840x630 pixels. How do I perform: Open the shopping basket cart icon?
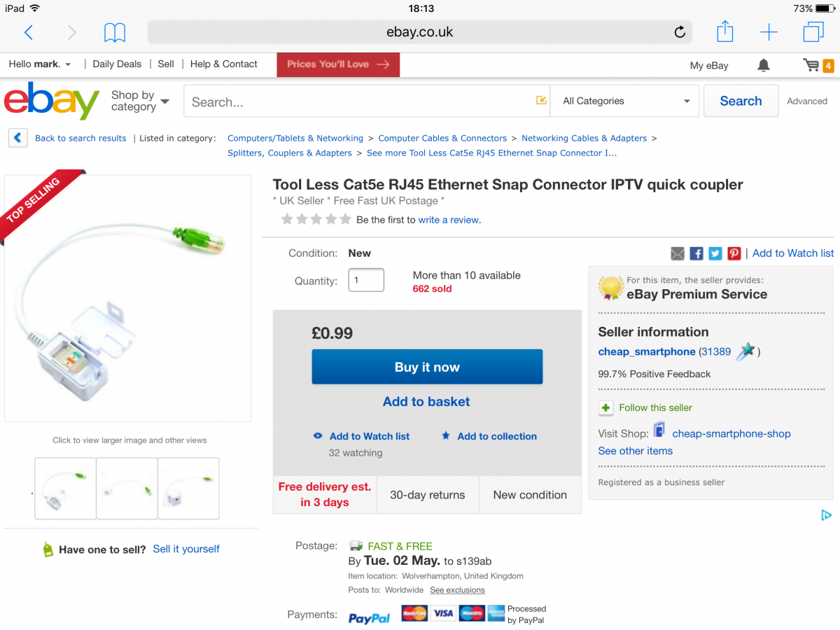pyautogui.click(x=812, y=65)
